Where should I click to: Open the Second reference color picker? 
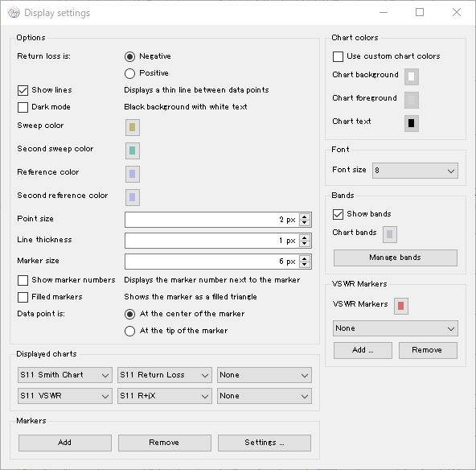[133, 197]
